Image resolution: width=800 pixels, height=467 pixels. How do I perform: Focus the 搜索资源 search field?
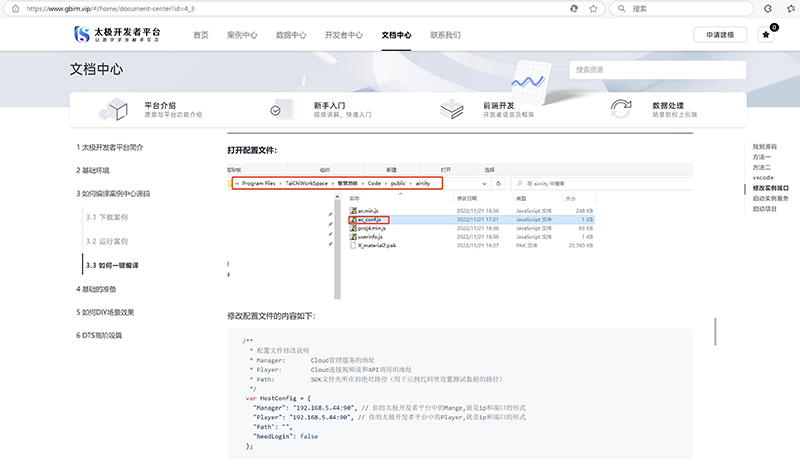[x=658, y=70]
